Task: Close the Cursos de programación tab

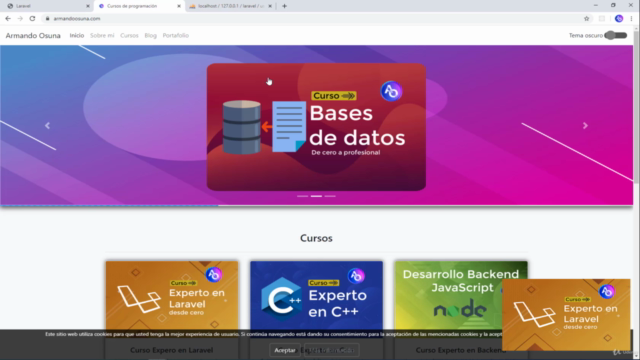Action: (x=179, y=6)
